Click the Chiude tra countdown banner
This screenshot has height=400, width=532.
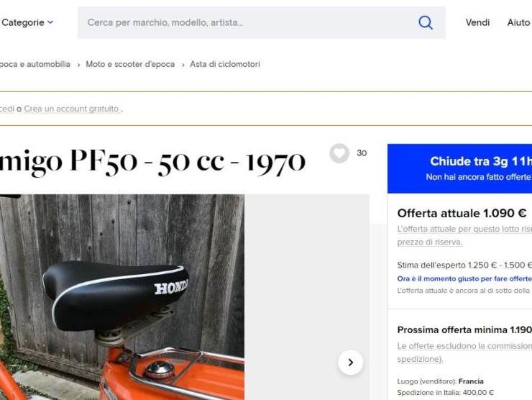459,168
